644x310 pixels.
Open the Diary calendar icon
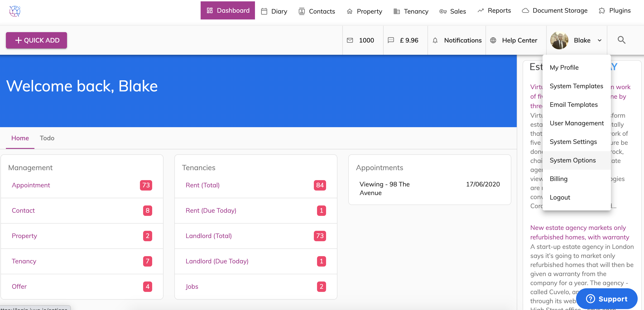(264, 11)
